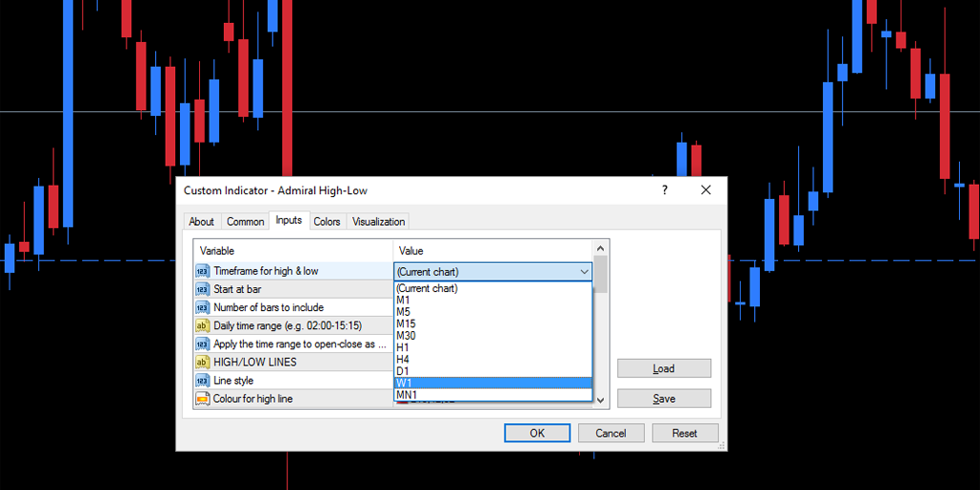The image size is (980, 490).
Task: Open the dialog help question mark
Action: 665,190
